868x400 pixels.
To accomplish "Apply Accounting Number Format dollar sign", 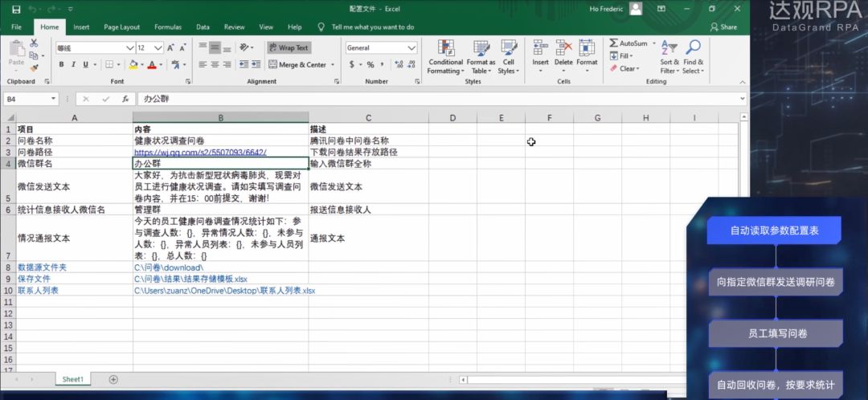I will [351, 65].
